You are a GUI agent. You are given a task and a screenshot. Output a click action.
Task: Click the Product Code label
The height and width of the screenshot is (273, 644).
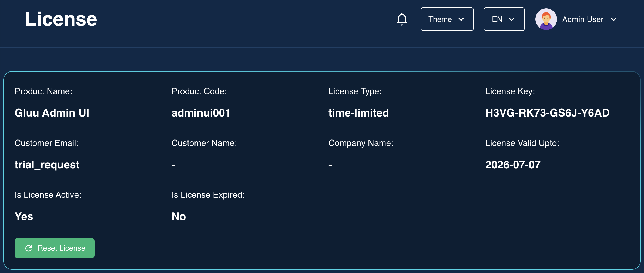coord(199,91)
